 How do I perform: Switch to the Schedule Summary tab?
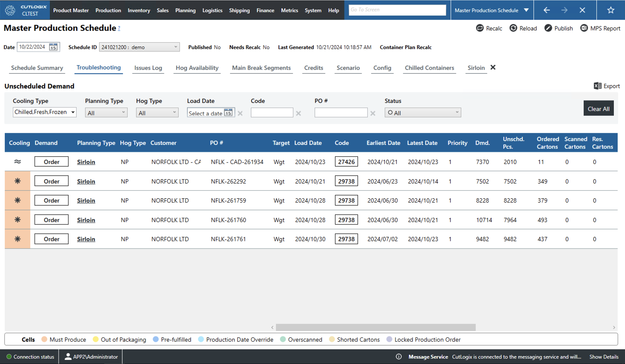[x=37, y=68]
